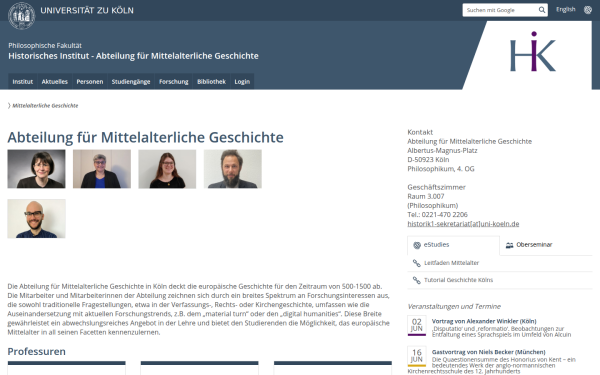The image size is (600, 375).
Task: Click Mittelalterliche Geschichte breadcrumb
Action: (45, 106)
